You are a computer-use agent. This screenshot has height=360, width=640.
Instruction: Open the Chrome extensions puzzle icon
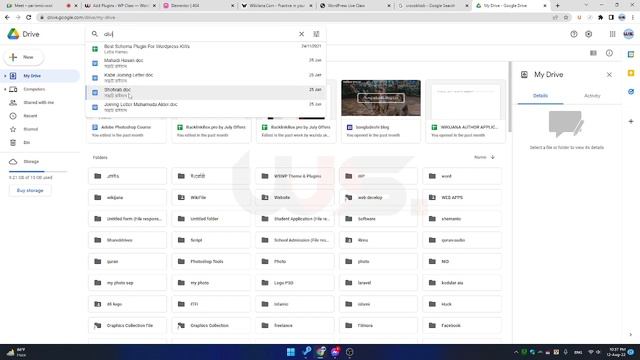600,18
